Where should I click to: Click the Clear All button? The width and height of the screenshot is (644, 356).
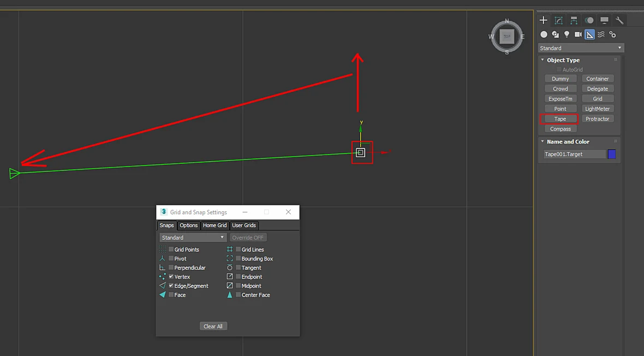213,327
